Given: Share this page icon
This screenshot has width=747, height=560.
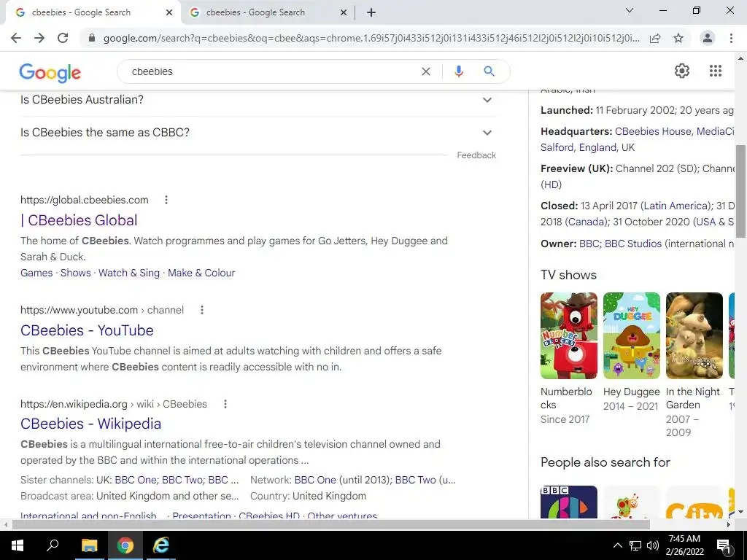Looking at the screenshot, I should pyautogui.click(x=655, y=38).
